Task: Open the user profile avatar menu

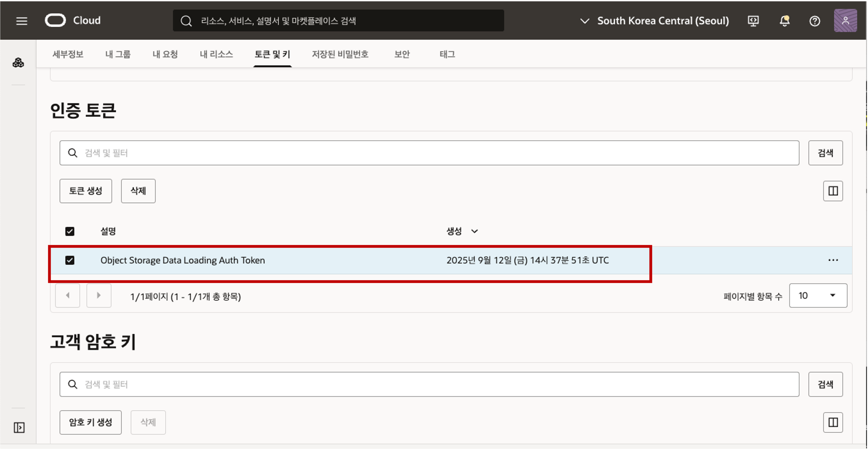Action: 845,21
